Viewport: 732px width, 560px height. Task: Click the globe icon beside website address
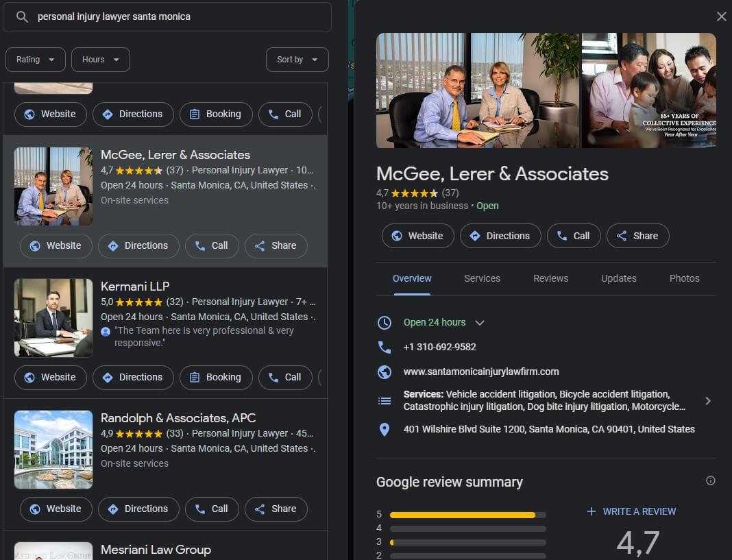click(385, 372)
